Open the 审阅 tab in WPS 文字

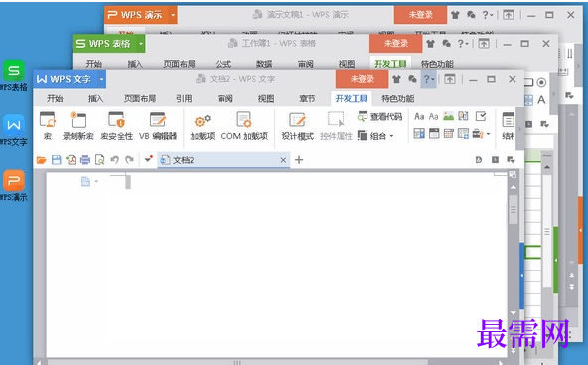(x=225, y=99)
